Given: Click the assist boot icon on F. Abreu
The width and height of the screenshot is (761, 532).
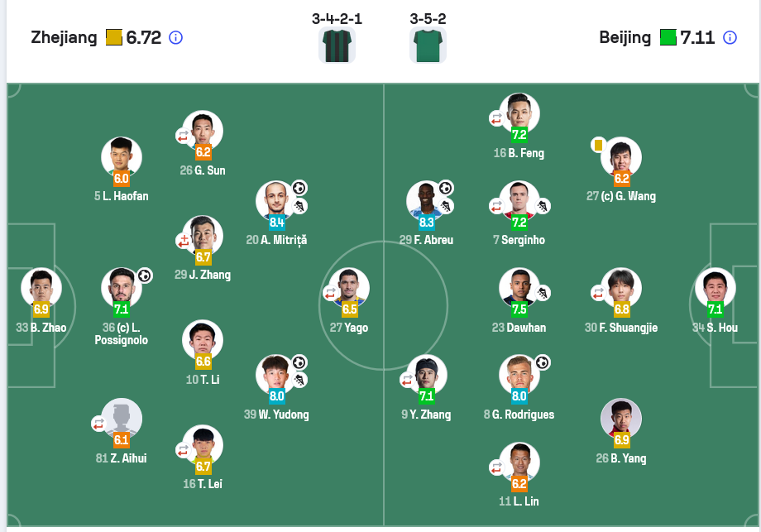Looking at the screenshot, I should (x=446, y=206).
